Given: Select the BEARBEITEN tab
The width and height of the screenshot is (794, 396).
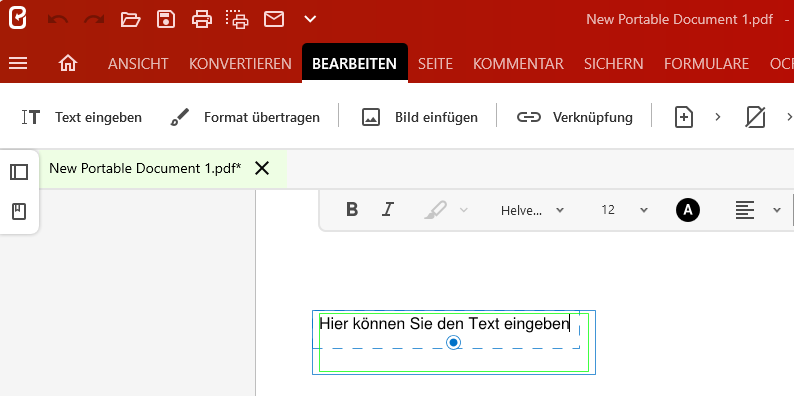Looking at the screenshot, I should coord(354,64).
